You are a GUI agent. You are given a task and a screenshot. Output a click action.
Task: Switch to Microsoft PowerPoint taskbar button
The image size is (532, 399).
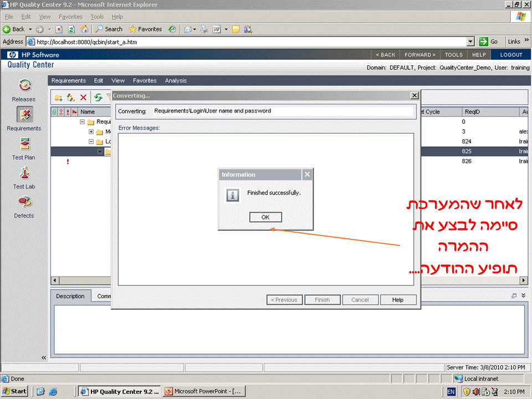tap(203, 392)
